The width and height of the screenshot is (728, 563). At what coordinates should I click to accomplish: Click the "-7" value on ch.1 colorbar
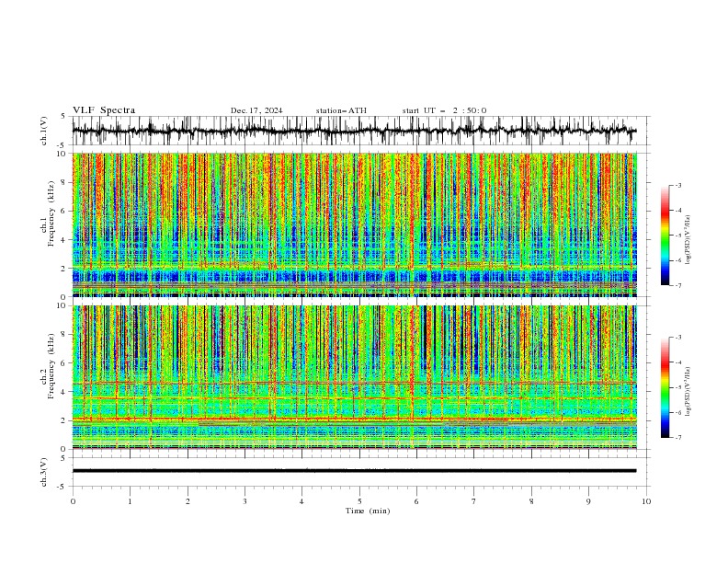coord(678,285)
